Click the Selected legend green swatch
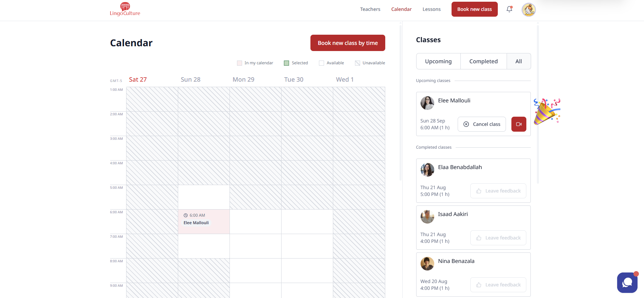The height and width of the screenshot is (298, 644). [287, 63]
